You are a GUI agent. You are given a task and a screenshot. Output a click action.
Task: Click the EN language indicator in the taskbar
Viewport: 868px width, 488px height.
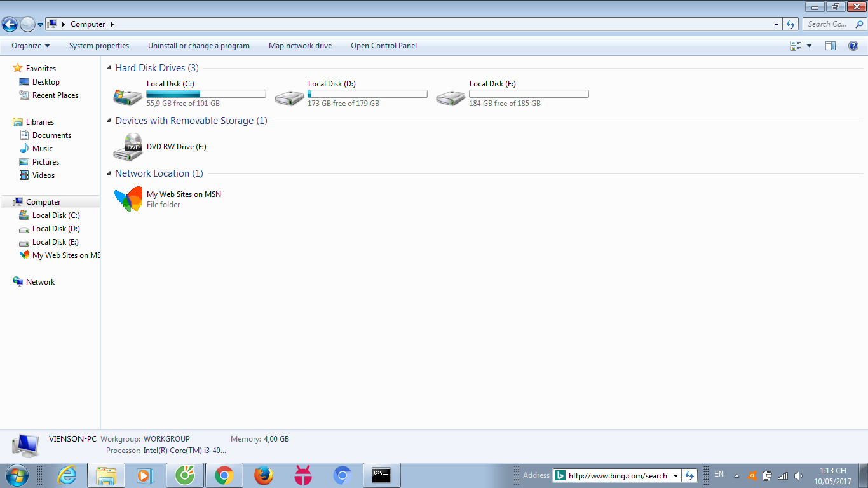click(x=719, y=474)
